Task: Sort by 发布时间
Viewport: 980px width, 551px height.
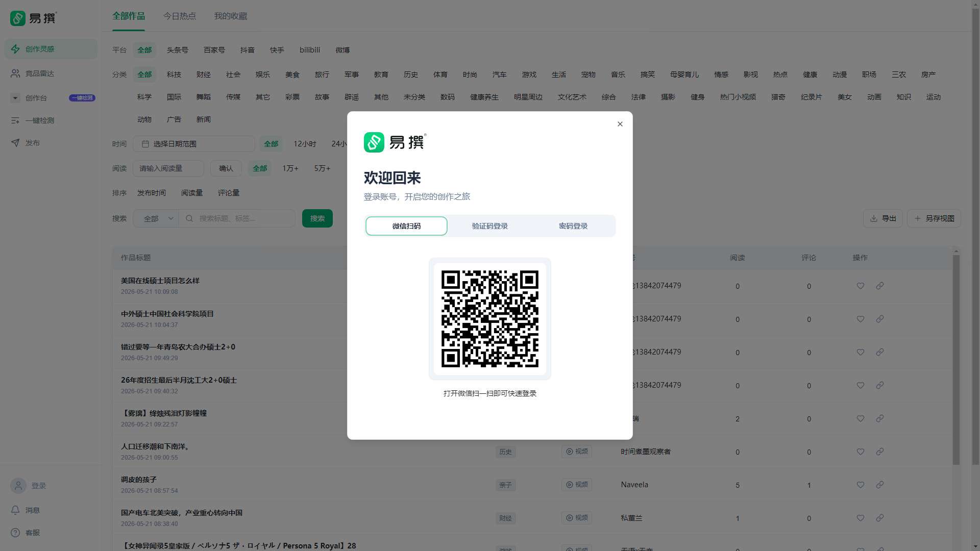Action: pyautogui.click(x=151, y=193)
